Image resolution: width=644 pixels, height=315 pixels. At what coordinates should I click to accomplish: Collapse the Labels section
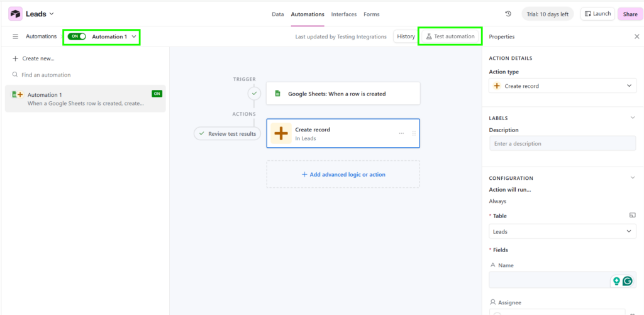click(x=632, y=118)
